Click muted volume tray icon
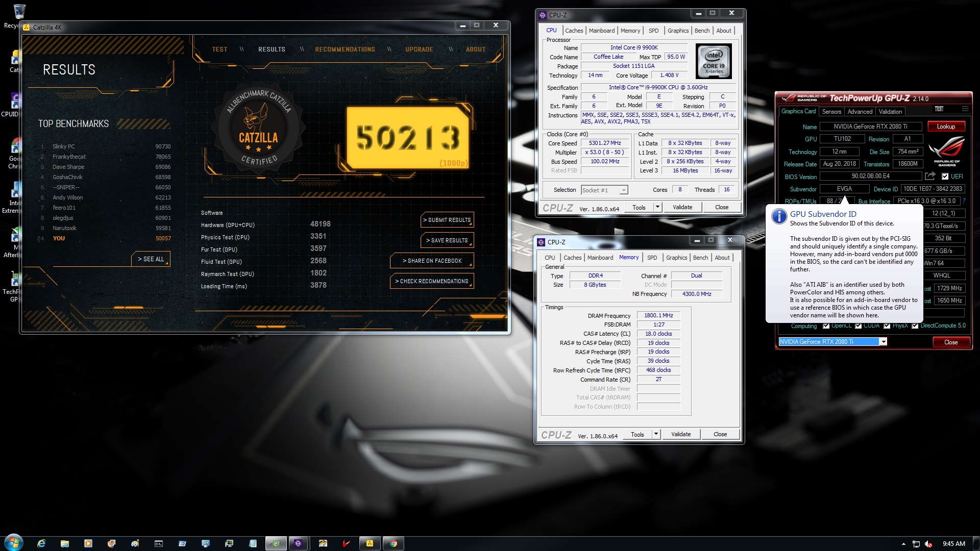Image resolution: width=980 pixels, height=551 pixels. click(928, 544)
